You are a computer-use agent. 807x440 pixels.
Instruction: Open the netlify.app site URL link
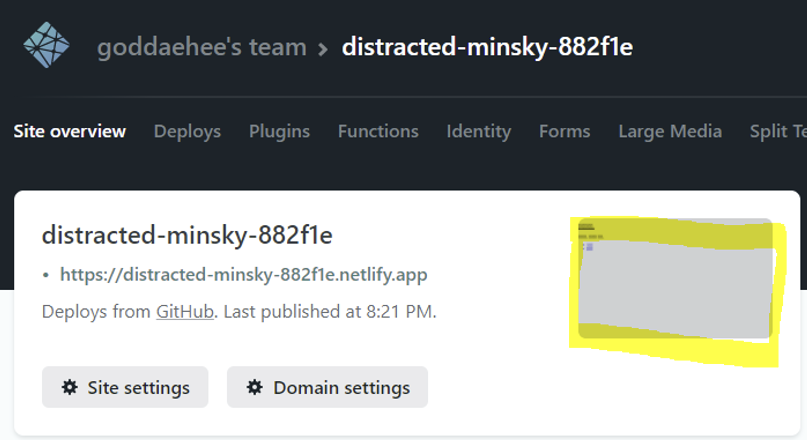(243, 275)
